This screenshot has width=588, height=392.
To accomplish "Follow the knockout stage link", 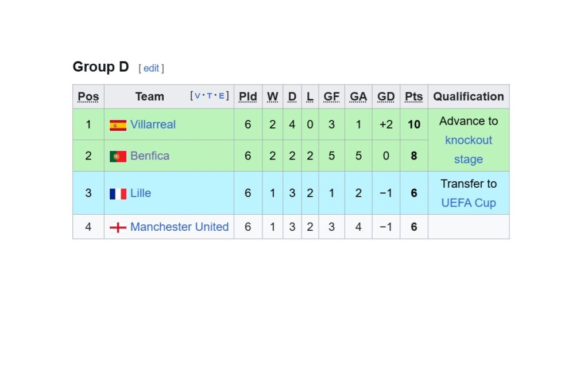I will click(469, 140).
